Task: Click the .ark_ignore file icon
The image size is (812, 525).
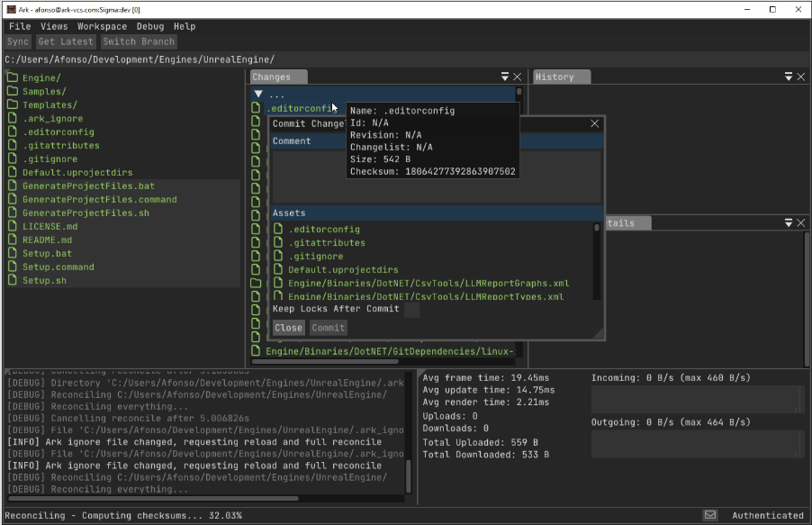Action: (13, 118)
